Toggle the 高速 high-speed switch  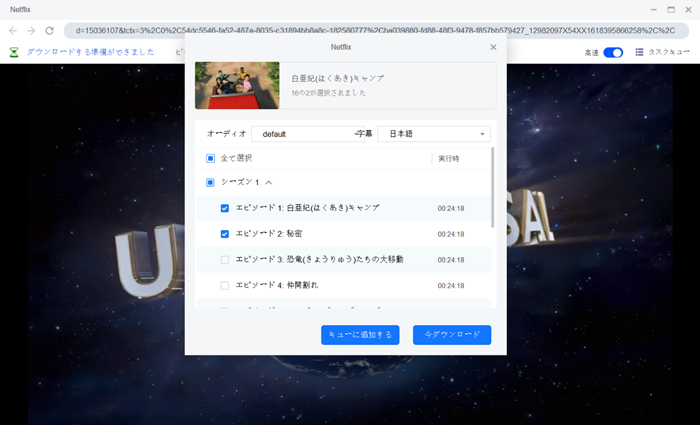click(613, 53)
